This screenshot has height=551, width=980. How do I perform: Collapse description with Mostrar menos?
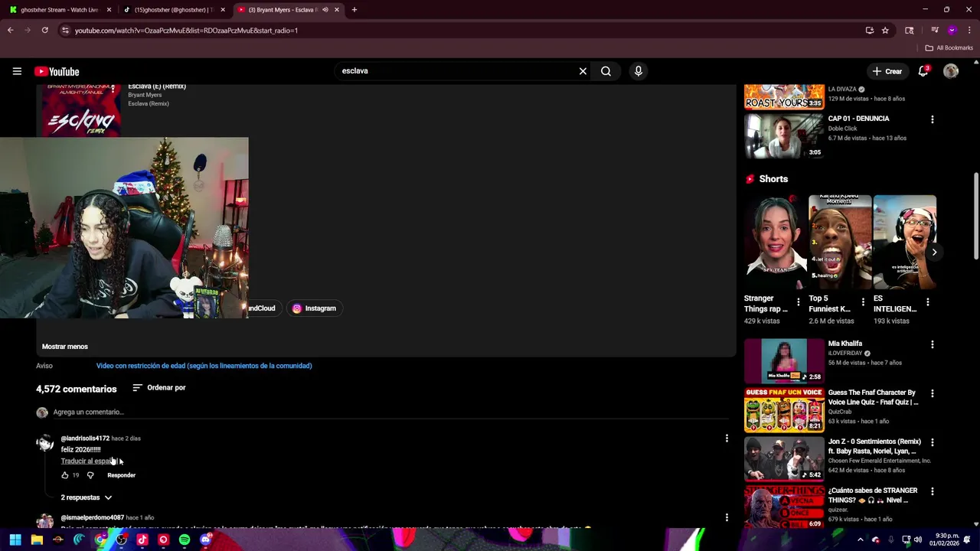click(x=65, y=347)
